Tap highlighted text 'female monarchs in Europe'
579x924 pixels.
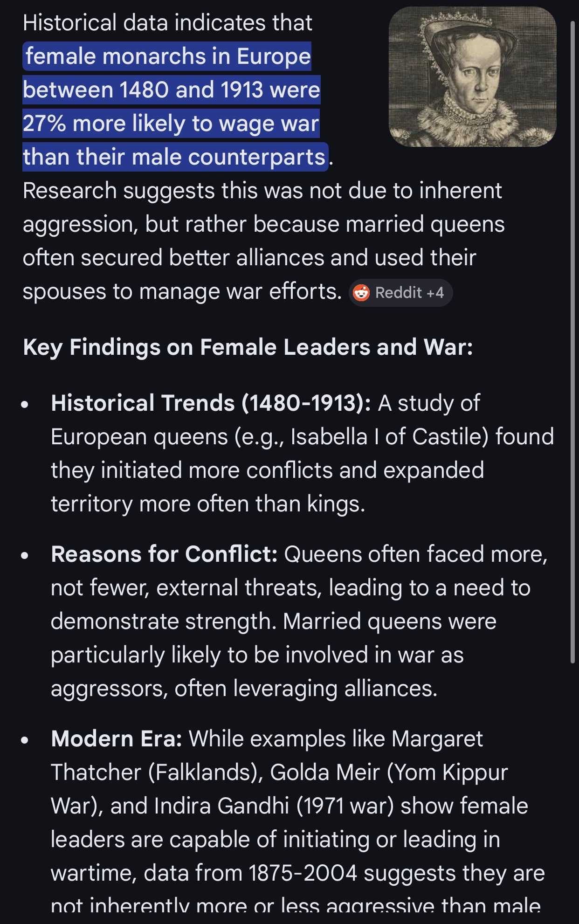pyautogui.click(x=168, y=56)
